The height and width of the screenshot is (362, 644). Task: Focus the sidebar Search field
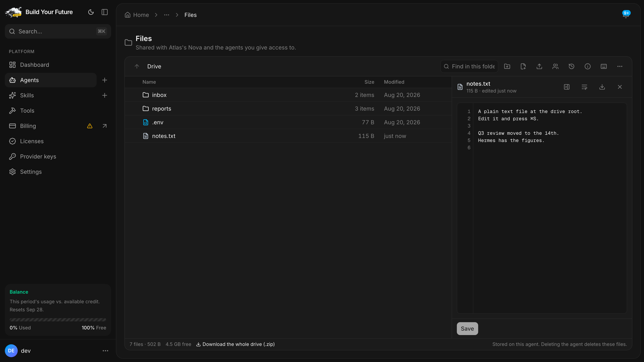coord(58,31)
